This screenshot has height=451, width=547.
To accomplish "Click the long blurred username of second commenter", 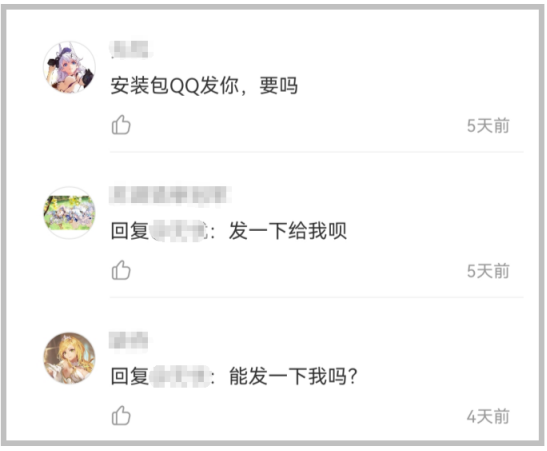I will click(x=170, y=195).
